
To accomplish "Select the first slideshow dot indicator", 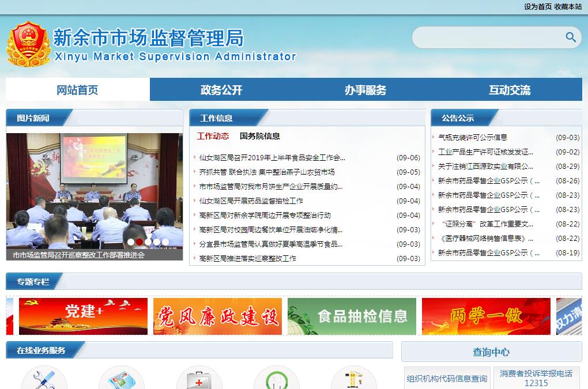I will (x=131, y=242).
